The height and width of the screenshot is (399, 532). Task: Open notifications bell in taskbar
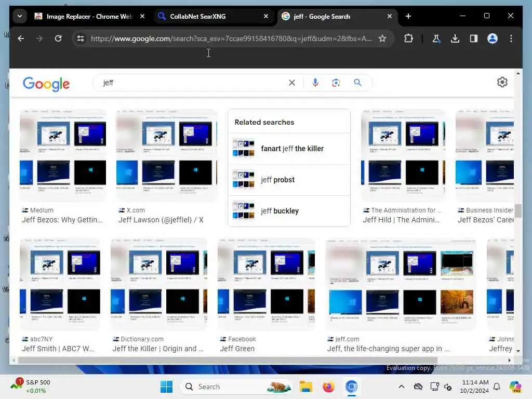pos(497,387)
